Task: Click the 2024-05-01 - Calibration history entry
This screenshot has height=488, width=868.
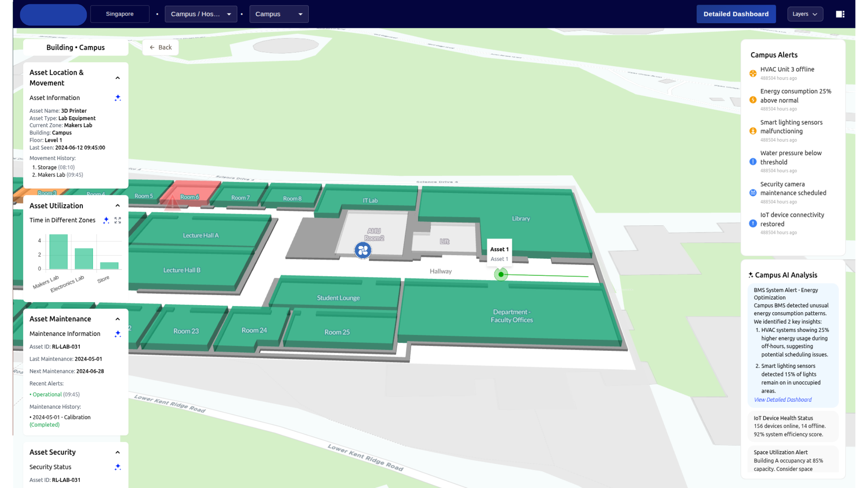Action: coord(60,421)
